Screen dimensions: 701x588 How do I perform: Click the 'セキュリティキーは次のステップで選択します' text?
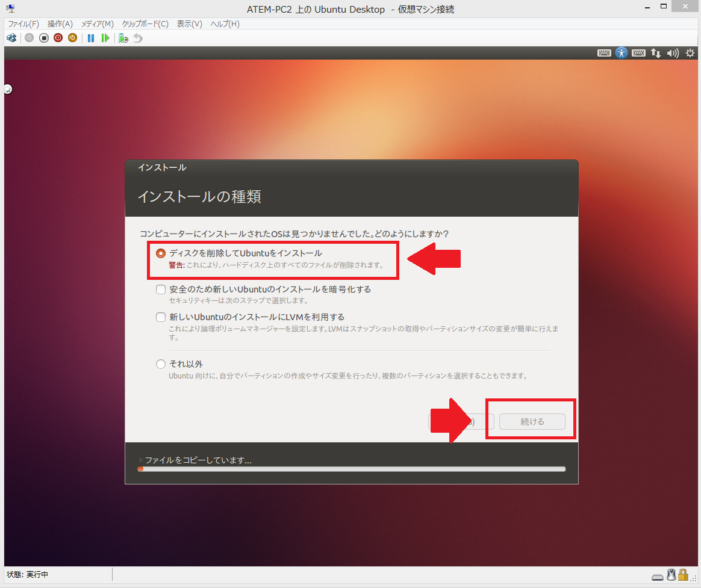(238, 300)
